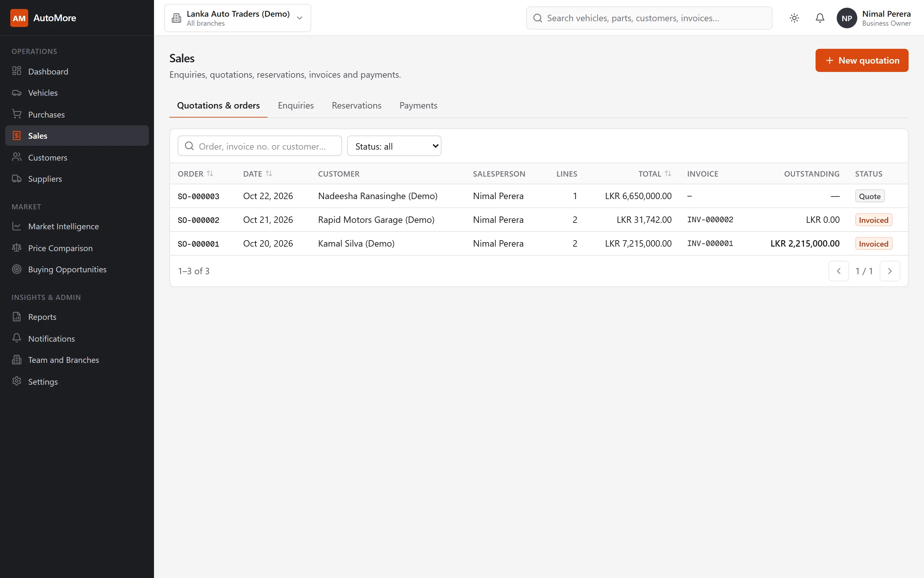Open the Team and Branches building icon
Image resolution: width=924 pixels, height=578 pixels.
pyautogui.click(x=16, y=360)
